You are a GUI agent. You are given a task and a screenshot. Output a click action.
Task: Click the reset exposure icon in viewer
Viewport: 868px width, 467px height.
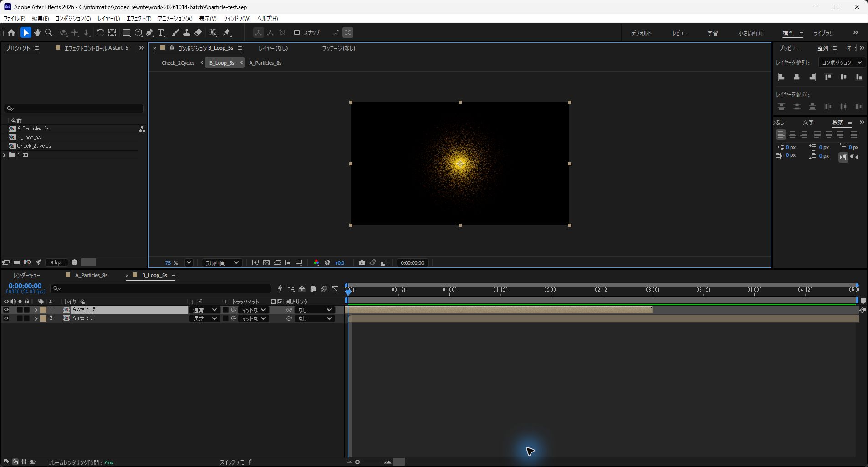(x=327, y=262)
